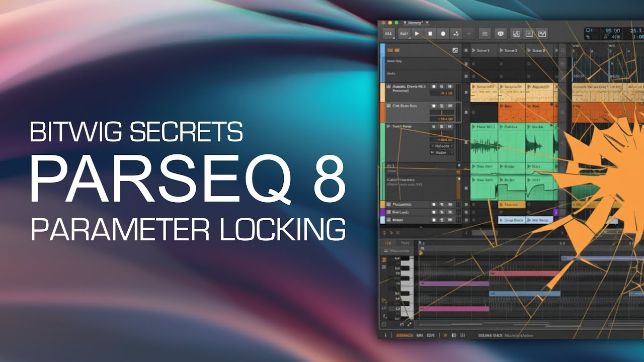The image size is (644, 362).
Task: Select the small orange clip below the green clips
Action: tap(512, 205)
